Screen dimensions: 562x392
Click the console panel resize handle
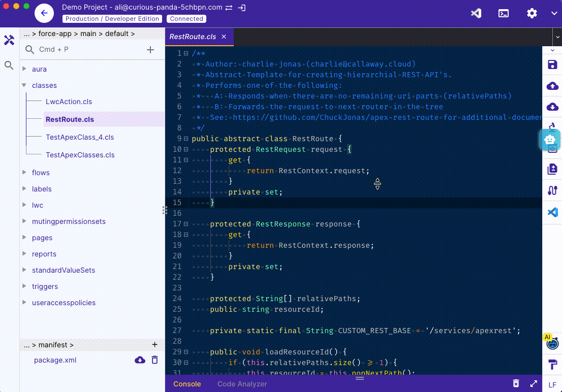[x=360, y=378]
